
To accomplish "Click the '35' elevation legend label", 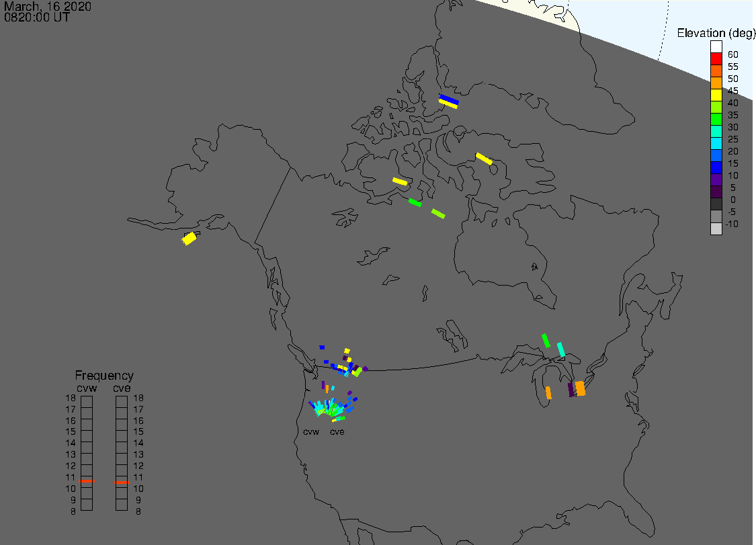I will click(733, 115).
